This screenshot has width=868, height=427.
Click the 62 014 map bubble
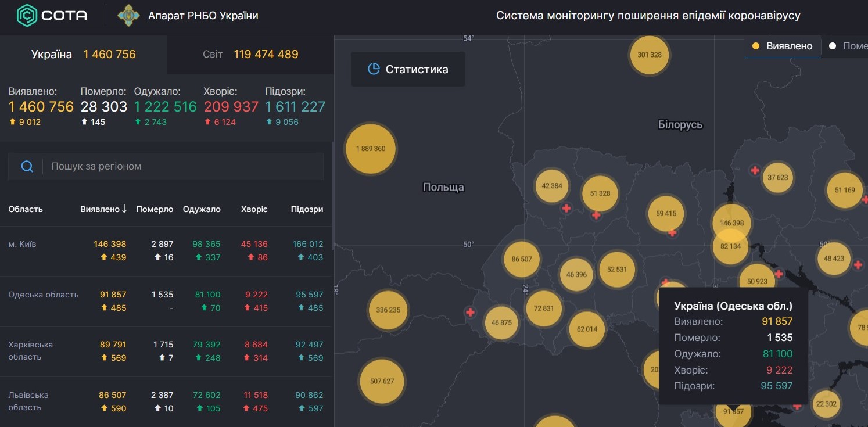(587, 329)
